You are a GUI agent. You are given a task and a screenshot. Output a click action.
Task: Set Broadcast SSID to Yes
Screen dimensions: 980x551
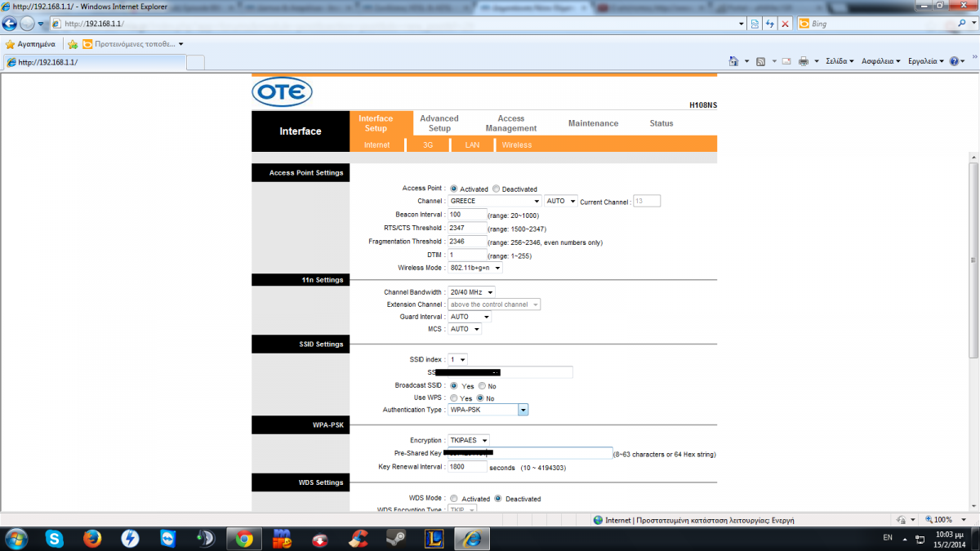pyautogui.click(x=454, y=386)
